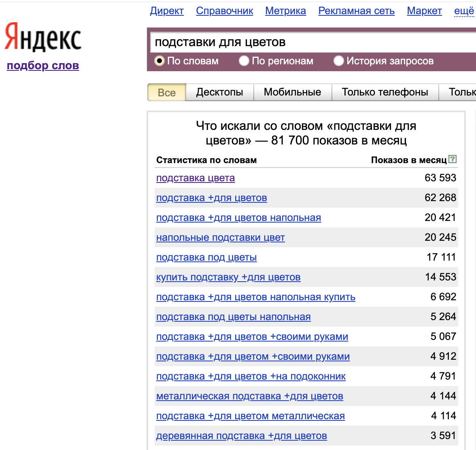The image size is (476, 450).
Task: Click 'купить подставку +для цветов' link
Action: (x=228, y=277)
